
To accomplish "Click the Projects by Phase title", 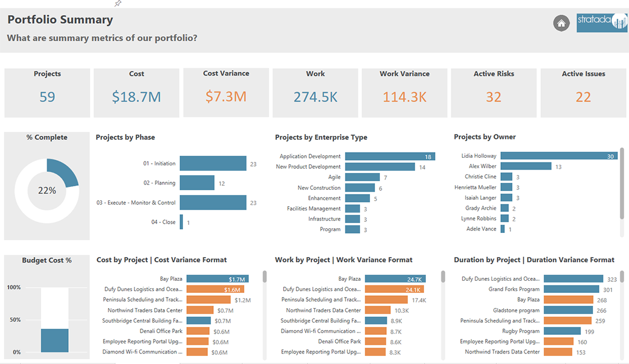I will click(125, 137).
